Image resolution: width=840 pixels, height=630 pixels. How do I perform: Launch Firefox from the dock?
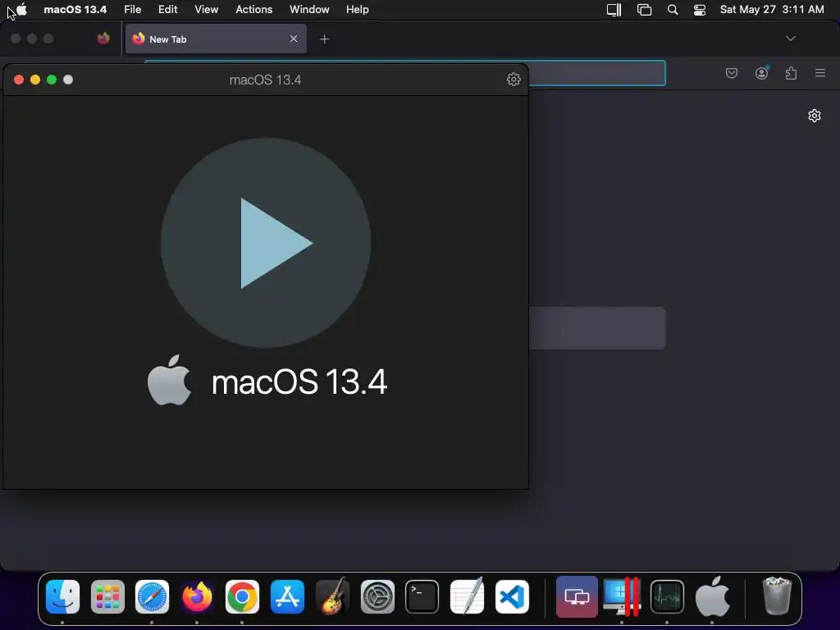pyautogui.click(x=197, y=597)
